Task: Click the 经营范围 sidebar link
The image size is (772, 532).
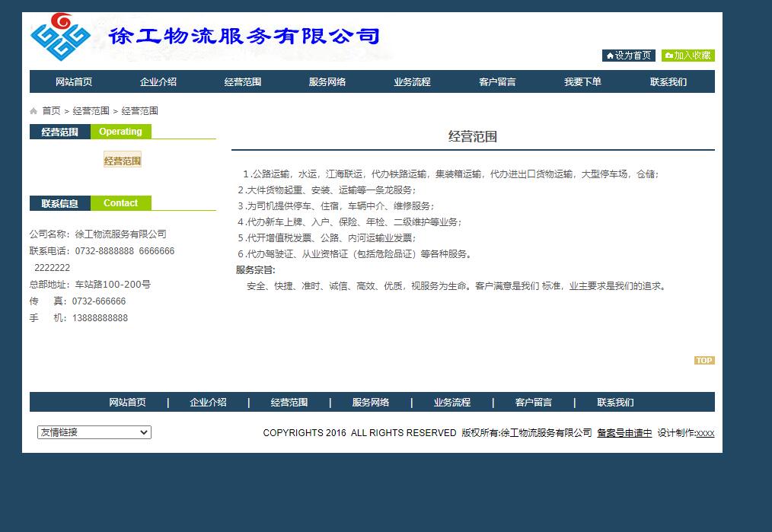Action: pos(123,161)
